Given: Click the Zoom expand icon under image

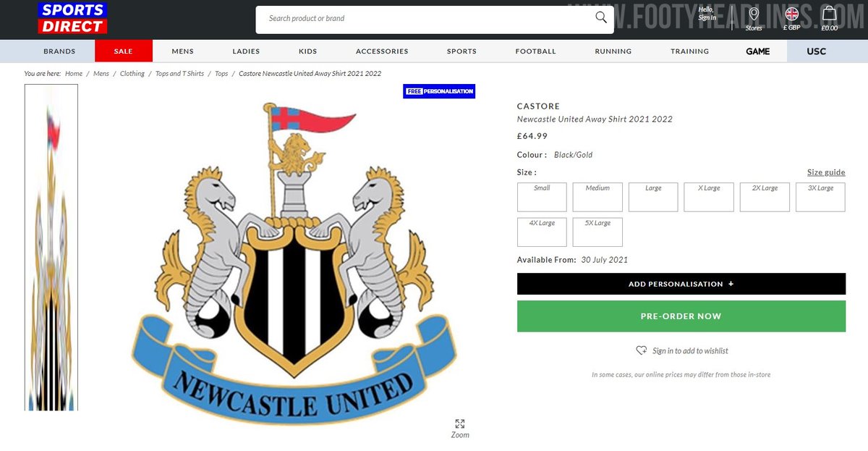Looking at the screenshot, I should tap(459, 423).
